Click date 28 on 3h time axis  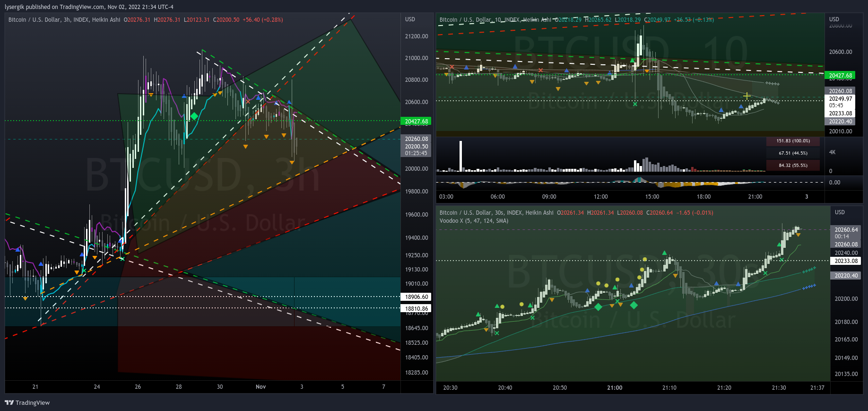[x=179, y=386]
